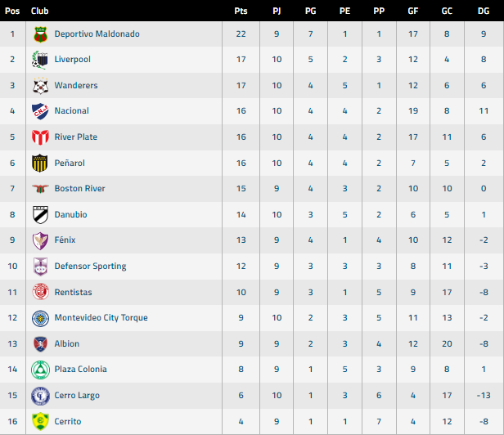504x435 pixels.
Task: Click the Peñarol striped crest
Action: tap(39, 163)
